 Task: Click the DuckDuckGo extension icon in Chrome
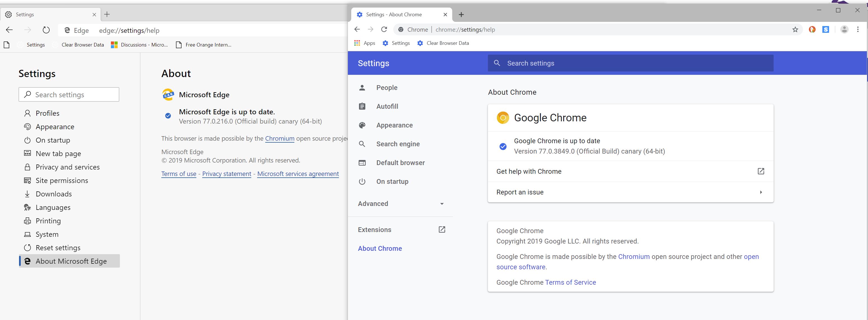click(812, 30)
